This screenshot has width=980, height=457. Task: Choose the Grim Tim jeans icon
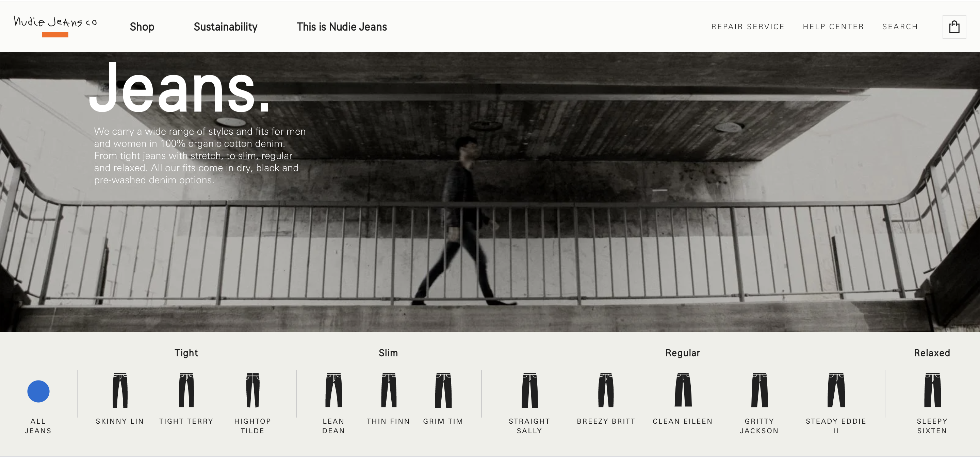pos(443,390)
